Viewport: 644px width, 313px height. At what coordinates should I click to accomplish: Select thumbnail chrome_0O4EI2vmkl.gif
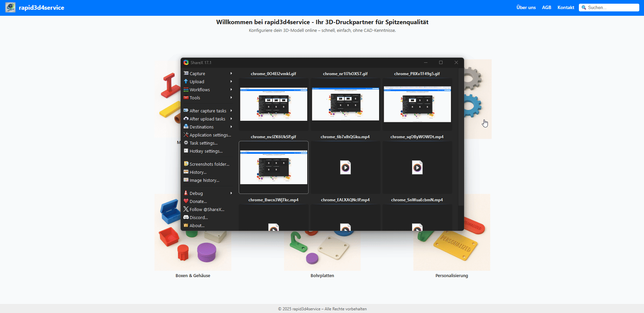[273, 104]
